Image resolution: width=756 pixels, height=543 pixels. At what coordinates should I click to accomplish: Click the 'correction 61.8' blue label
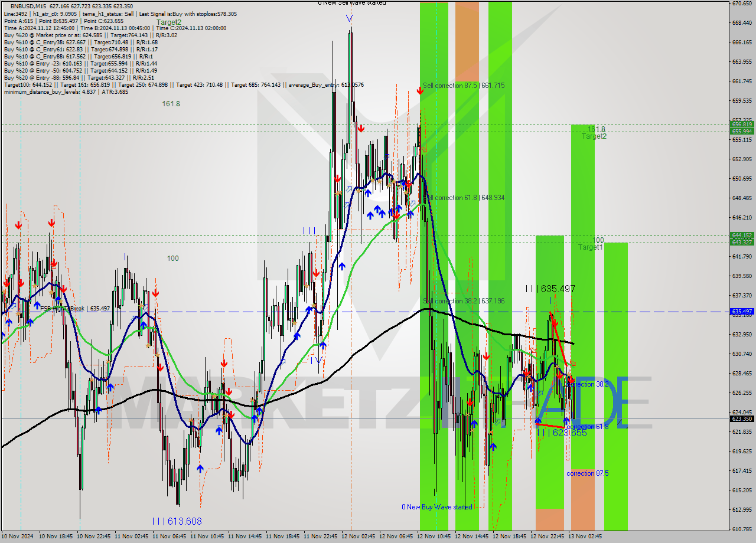588,427
